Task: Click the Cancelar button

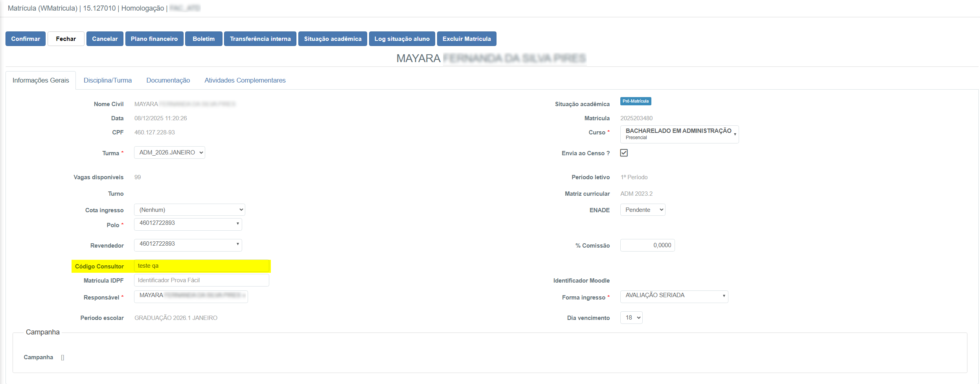Action: pyautogui.click(x=105, y=39)
